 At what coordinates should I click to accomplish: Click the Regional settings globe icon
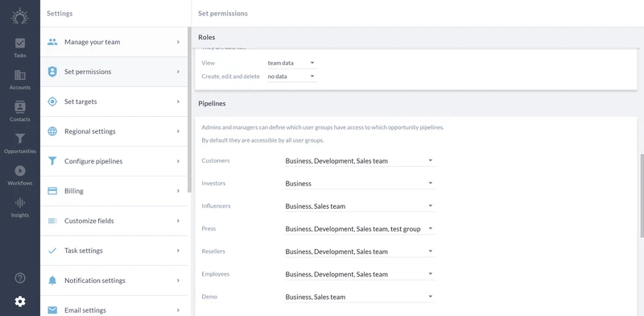pyautogui.click(x=52, y=131)
